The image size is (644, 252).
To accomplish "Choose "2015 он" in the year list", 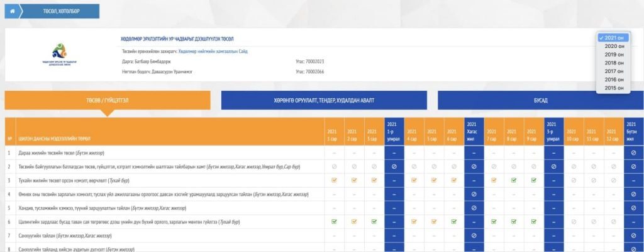I will pyautogui.click(x=614, y=88).
